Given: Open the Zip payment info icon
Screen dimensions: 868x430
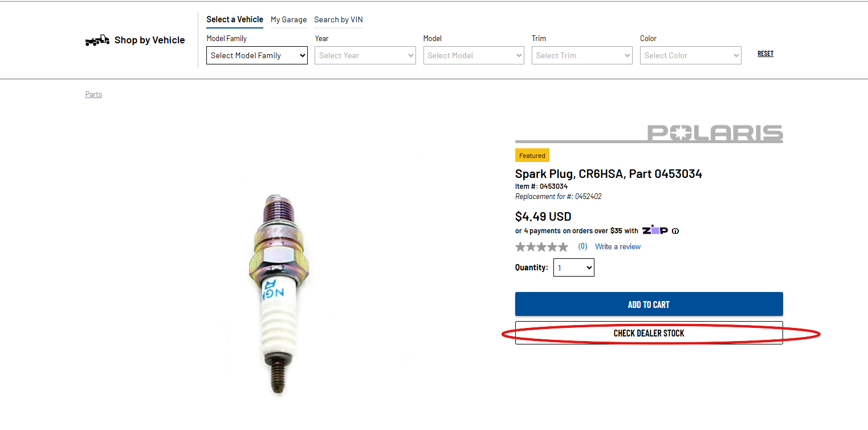Looking at the screenshot, I should pyautogui.click(x=675, y=231).
